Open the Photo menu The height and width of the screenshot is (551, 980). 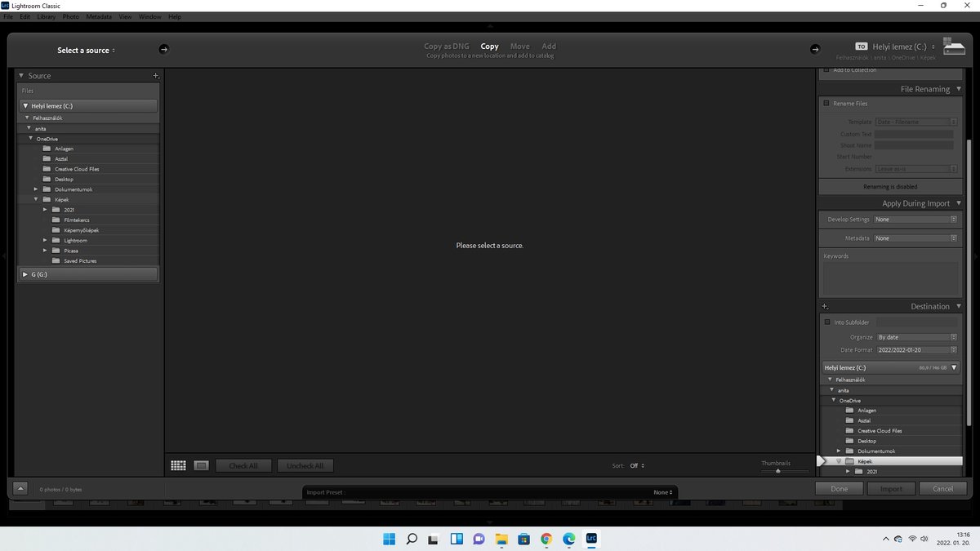click(x=71, y=16)
